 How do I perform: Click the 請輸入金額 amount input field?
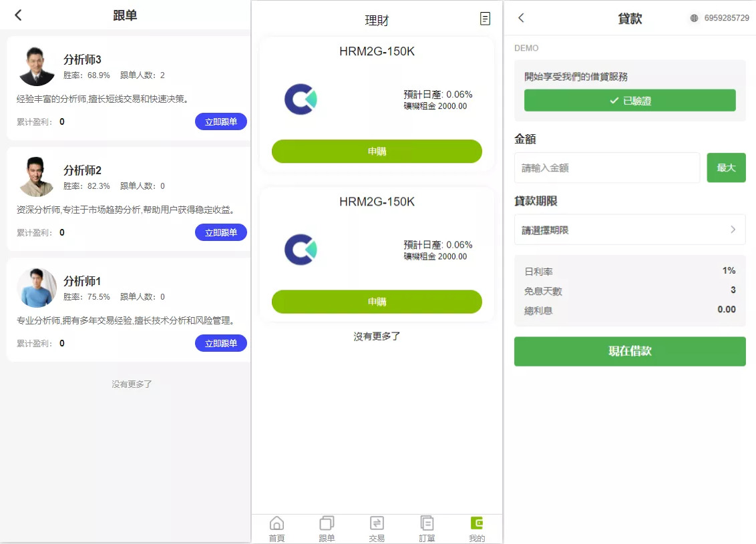[x=606, y=168]
